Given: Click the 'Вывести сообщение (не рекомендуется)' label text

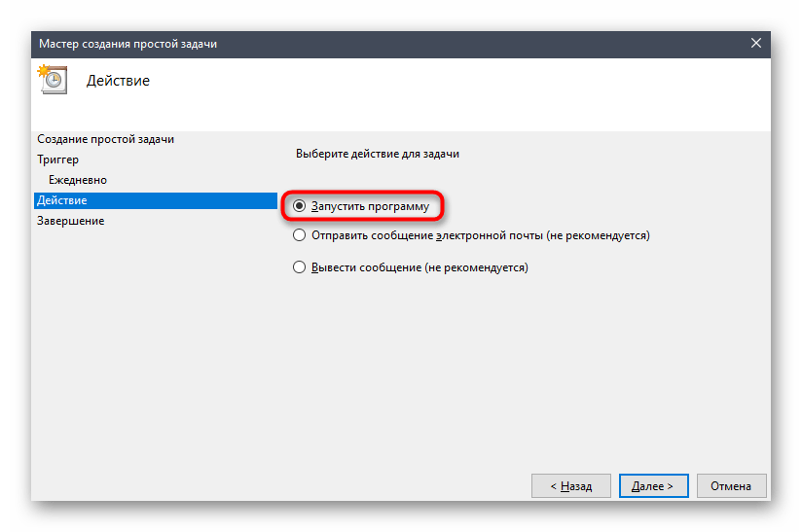Looking at the screenshot, I should [x=419, y=267].
